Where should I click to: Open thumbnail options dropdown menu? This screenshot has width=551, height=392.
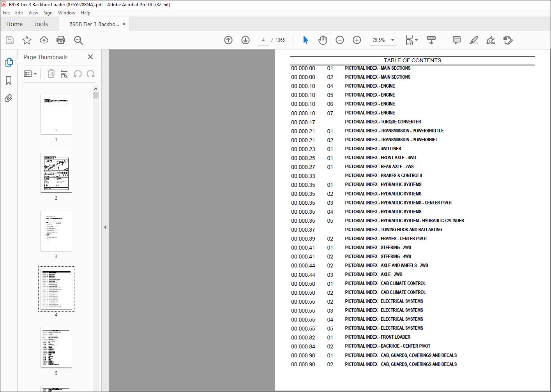30,74
